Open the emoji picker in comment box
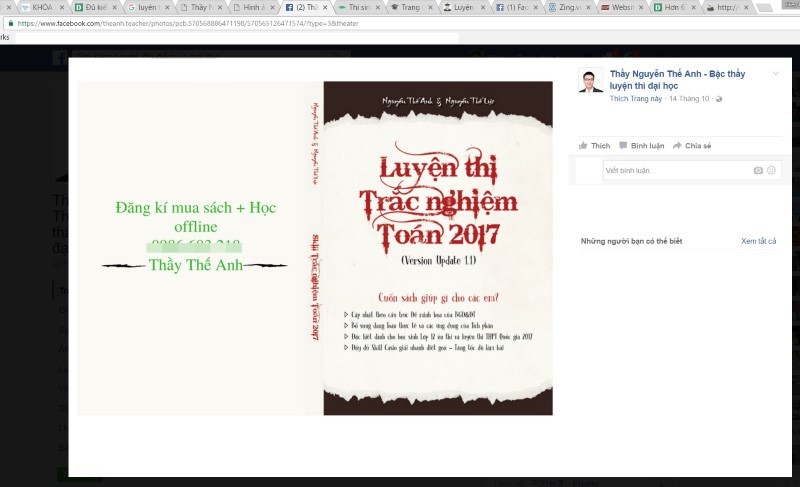This screenshot has width=800, height=487. (771, 171)
